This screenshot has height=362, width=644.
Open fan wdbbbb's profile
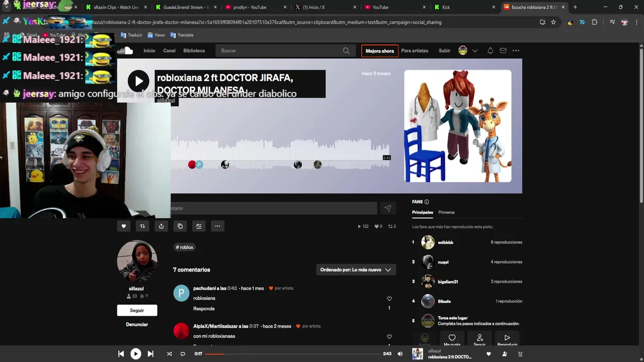click(x=445, y=242)
